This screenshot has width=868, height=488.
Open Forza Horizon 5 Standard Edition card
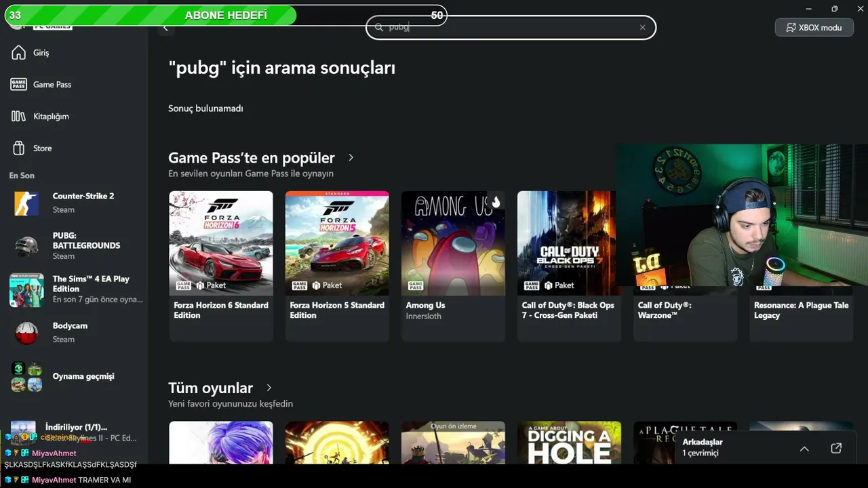(x=337, y=266)
